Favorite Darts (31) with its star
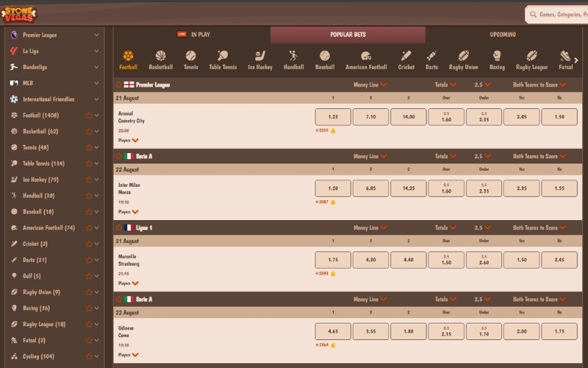Image resolution: width=588 pixels, height=368 pixels. click(x=89, y=260)
